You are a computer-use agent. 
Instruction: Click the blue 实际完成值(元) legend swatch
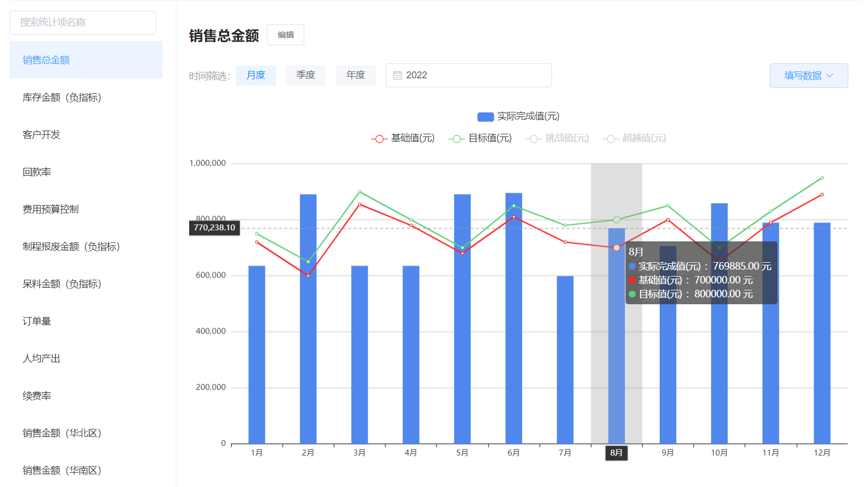[x=485, y=117]
